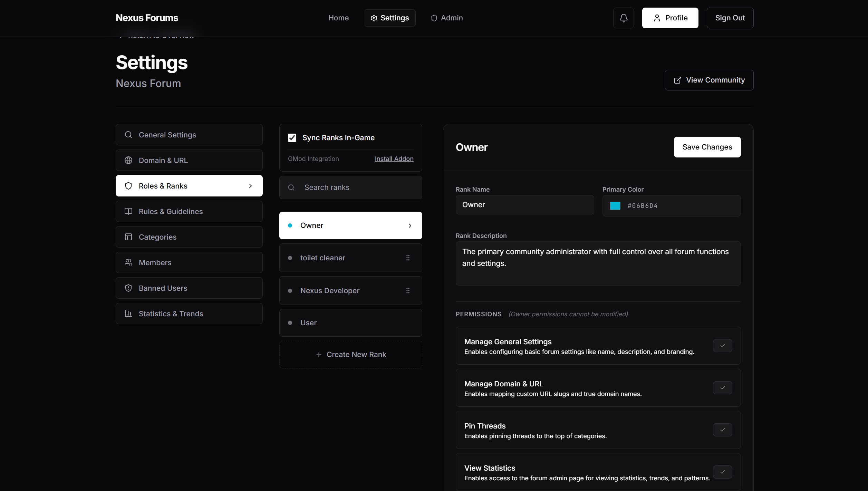Toggle the Manage General Settings permission checkbox
This screenshot has height=491, width=868.
(722, 346)
